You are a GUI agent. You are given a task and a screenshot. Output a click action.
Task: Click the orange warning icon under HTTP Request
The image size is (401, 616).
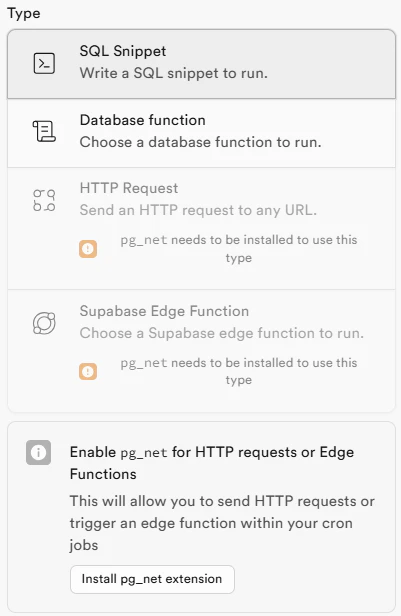click(88, 249)
